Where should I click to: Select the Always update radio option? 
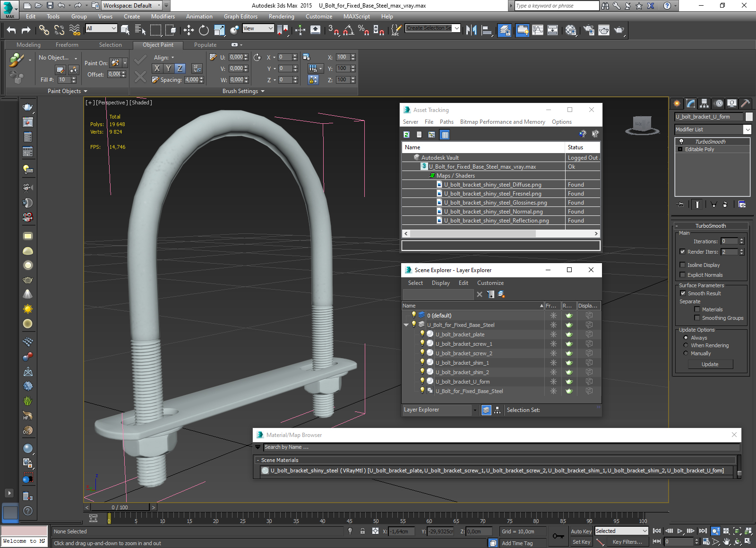click(686, 338)
